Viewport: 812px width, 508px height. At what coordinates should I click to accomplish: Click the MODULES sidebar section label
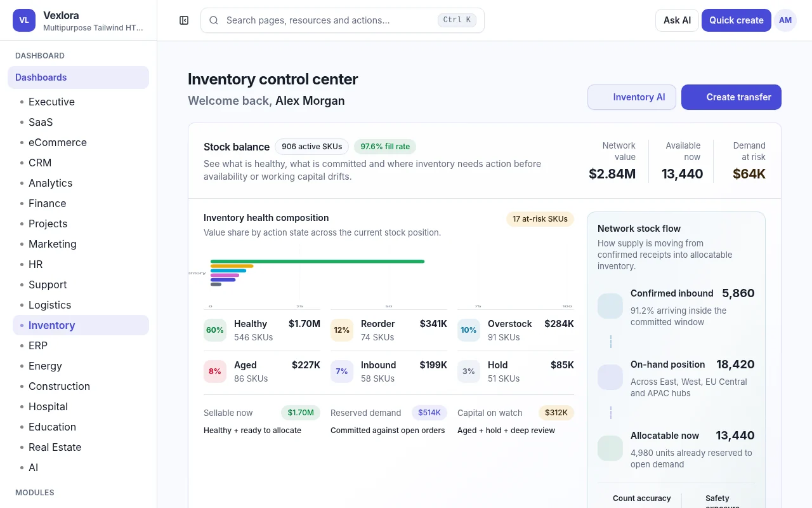click(35, 493)
